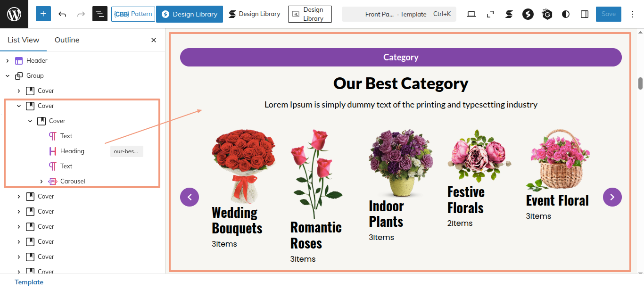Open the CBB Pattern library

tap(133, 14)
